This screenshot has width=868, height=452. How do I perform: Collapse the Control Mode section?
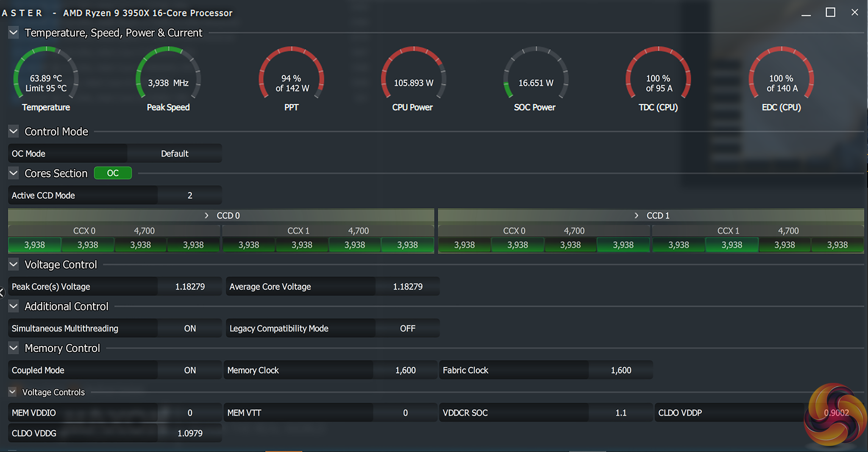click(14, 131)
